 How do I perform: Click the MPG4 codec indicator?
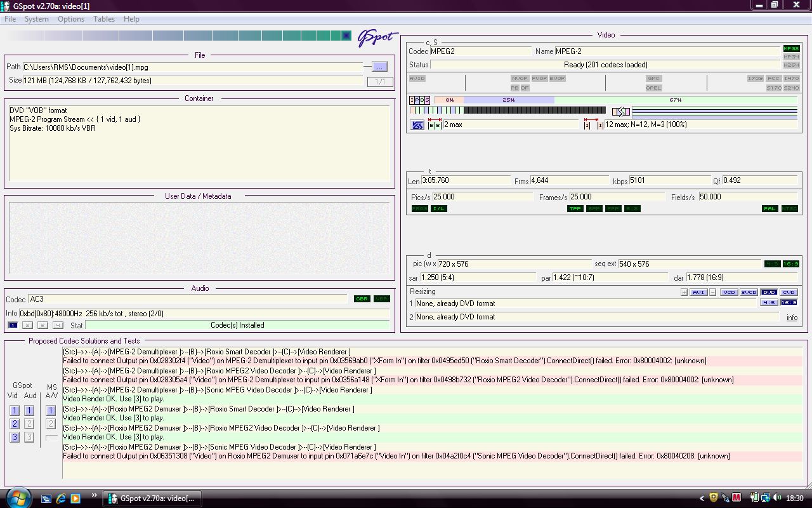coord(791,57)
